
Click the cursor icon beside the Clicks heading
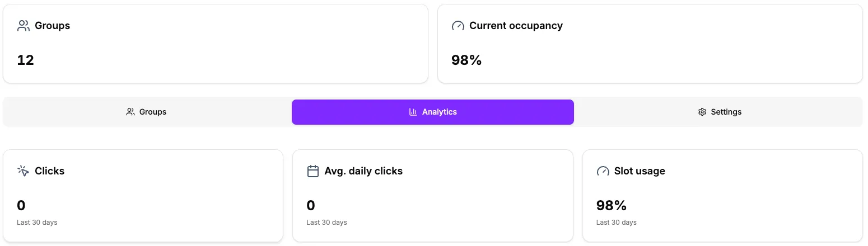23,171
